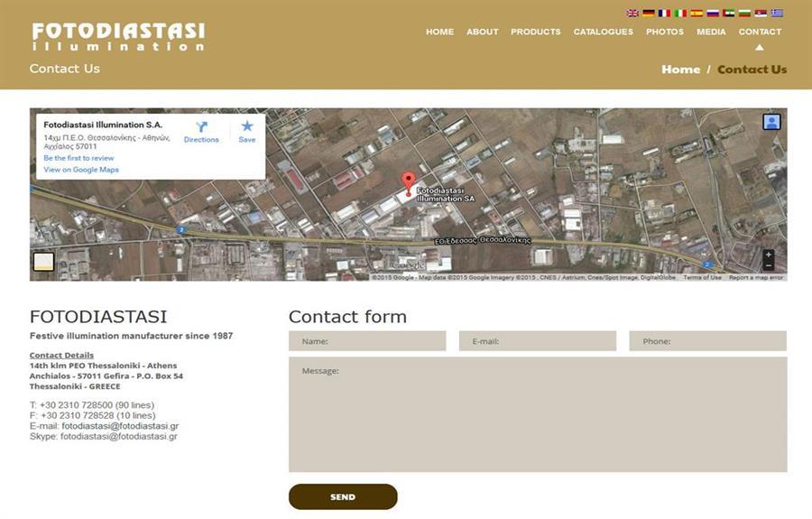Viewport: 812px width, 519px height.
Task: Open the Photos page
Action: pyautogui.click(x=665, y=32)
